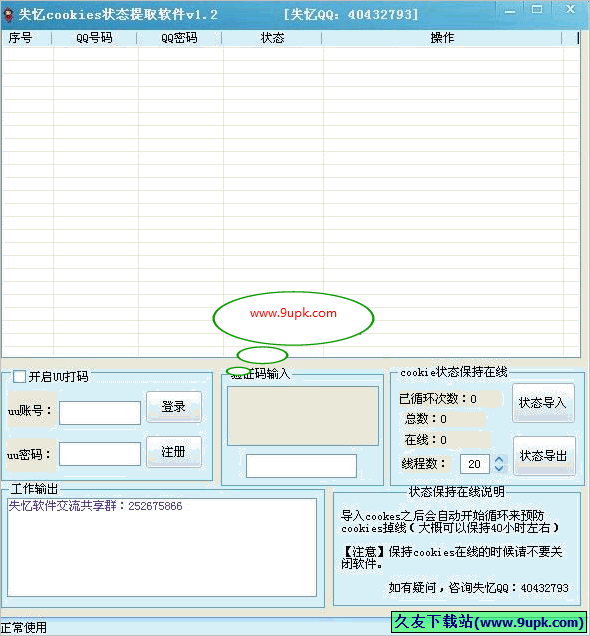Click the 状态 column header

272,38
